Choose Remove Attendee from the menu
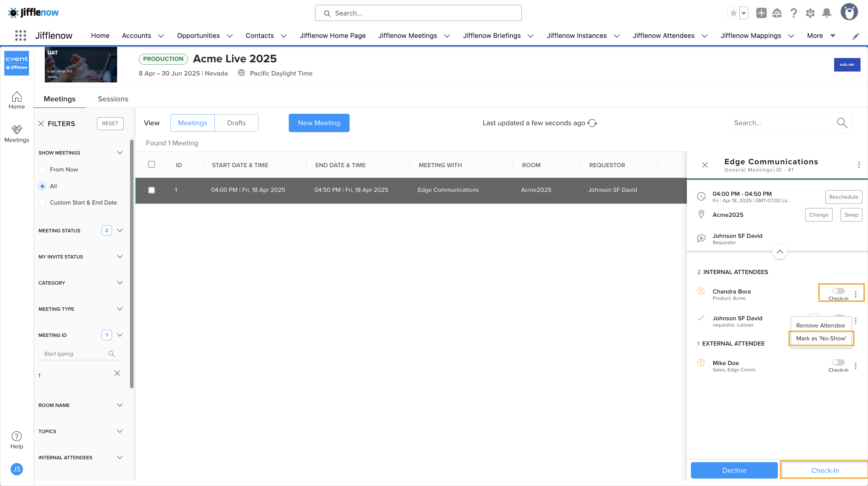 tap(820, 325)
